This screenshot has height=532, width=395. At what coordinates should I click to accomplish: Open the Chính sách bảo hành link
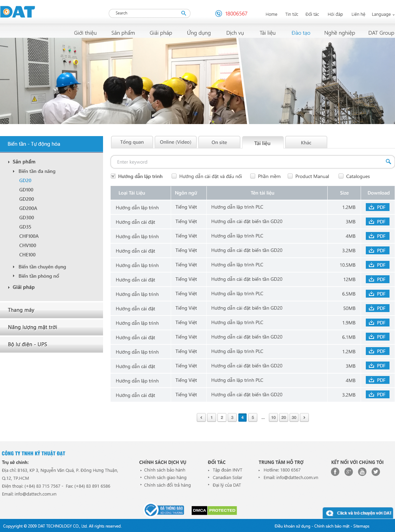click(x=165, y=470)
